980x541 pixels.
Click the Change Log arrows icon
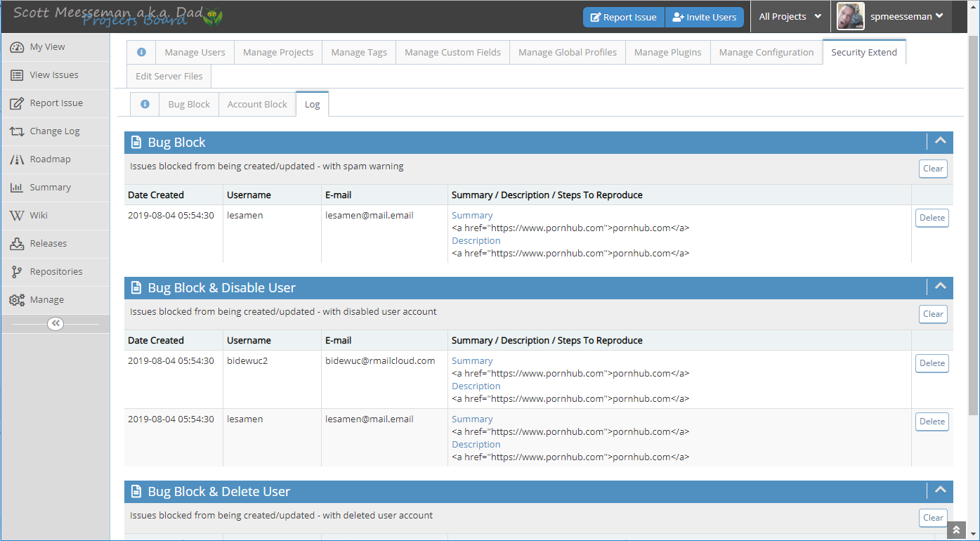click(x=17, y=131)
